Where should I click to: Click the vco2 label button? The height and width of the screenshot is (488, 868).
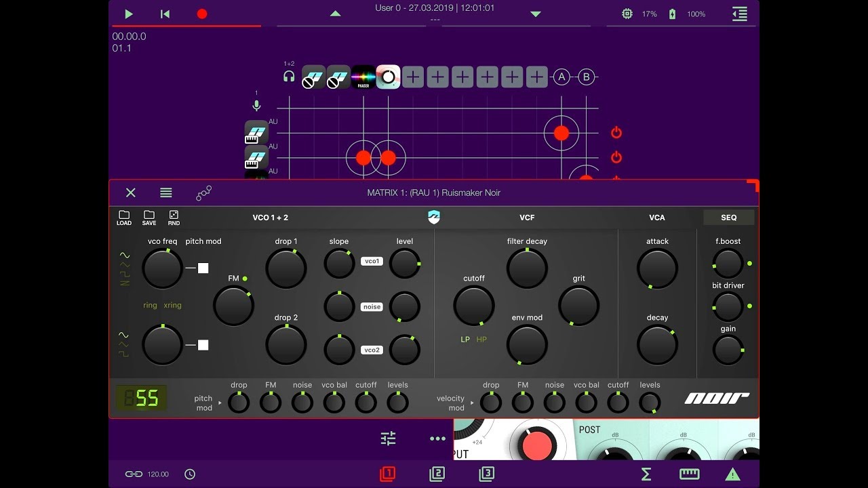tap(372, 350)
